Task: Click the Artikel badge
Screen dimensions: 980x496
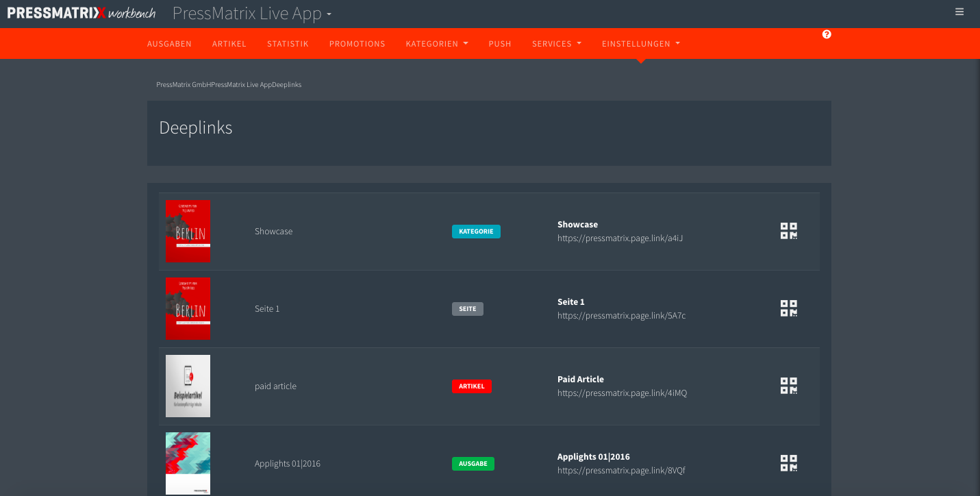Action: coord(472,386)
